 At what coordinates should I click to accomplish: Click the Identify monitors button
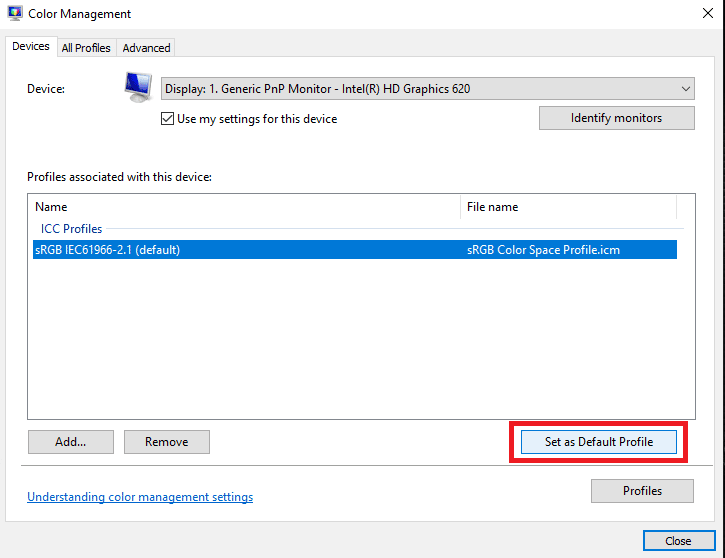[x=616, y=118]
